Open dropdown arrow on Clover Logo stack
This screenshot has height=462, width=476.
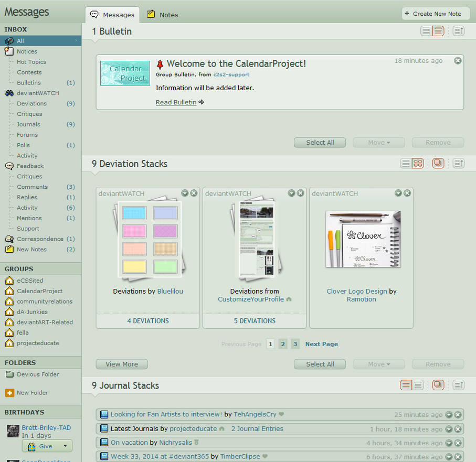click(x=398, y=193)
